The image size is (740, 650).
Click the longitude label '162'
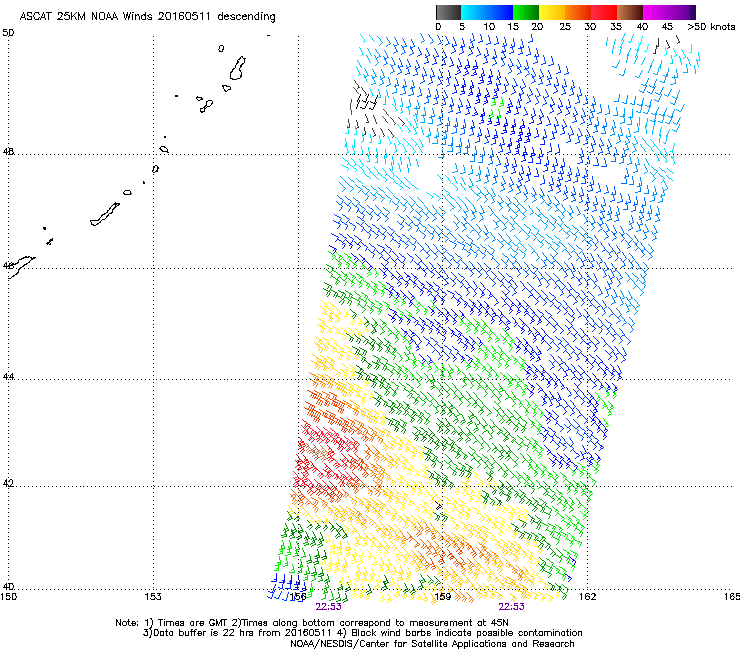click(587, 597)
